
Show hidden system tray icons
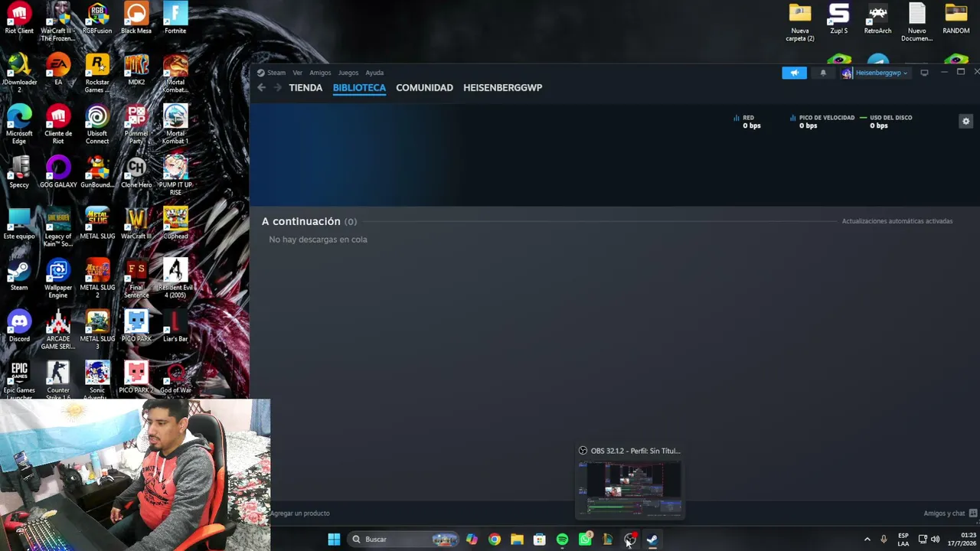(867, 540)
